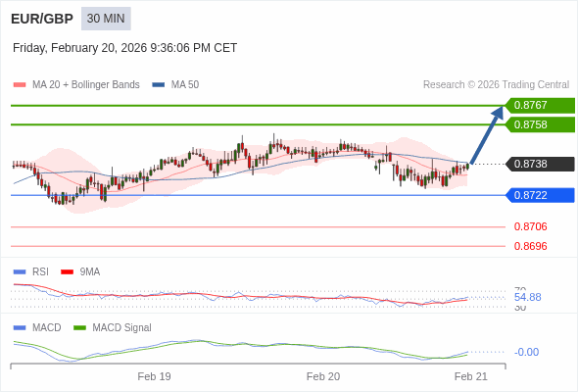The image size is (578, 392).
Task: Click the blue MACD legend swatch
Action: click(x=20, y=328)
